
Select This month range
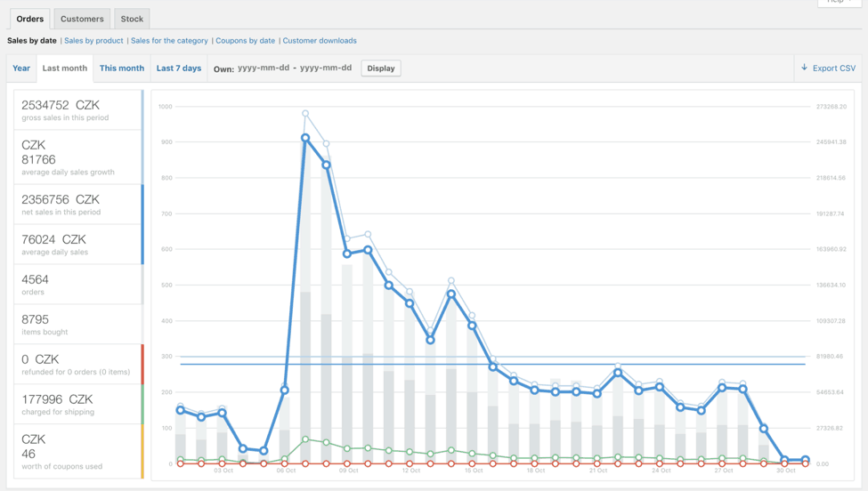tap(122, 68)
